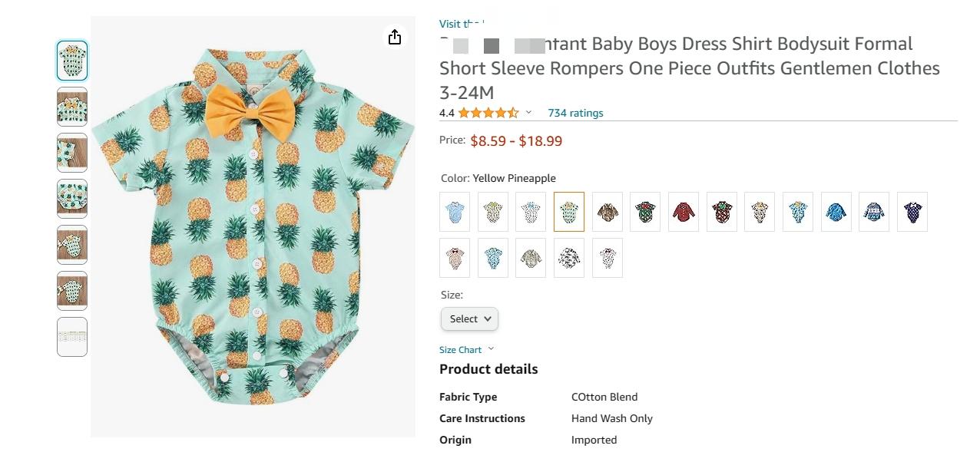Open the Size select dropdown

(469, 318)
